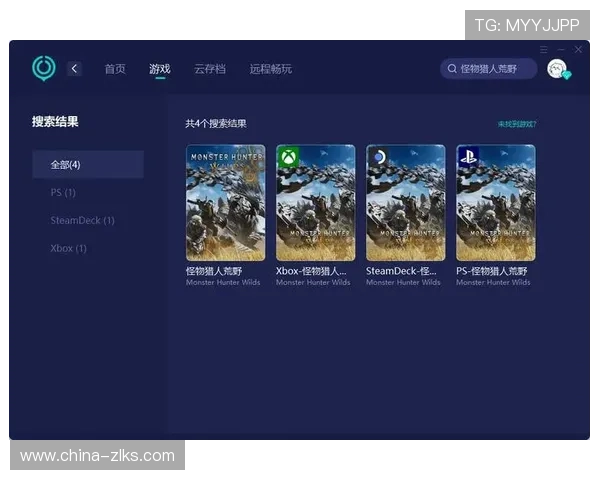Open the PS-怪物猎人荒野 game cover
600x480 pixels.
point(496,202)
